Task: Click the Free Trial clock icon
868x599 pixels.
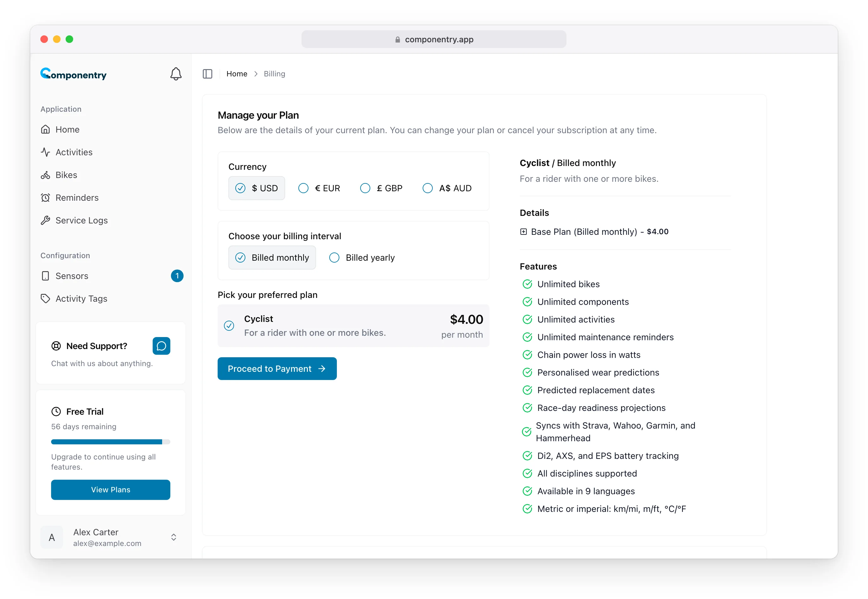Action: coord(56,412)
